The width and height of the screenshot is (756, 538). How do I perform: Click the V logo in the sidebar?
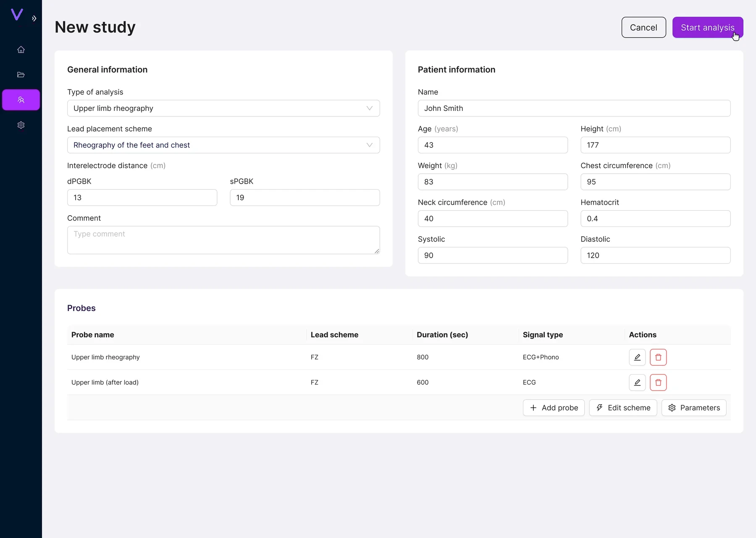(17, 15)
